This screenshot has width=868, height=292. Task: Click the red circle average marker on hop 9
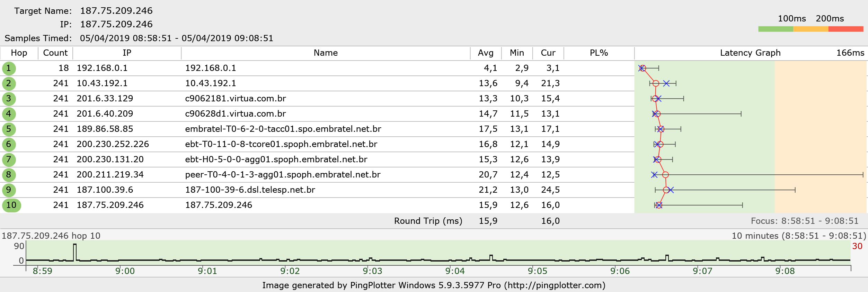pyautogui.click(x=666, y=190)
